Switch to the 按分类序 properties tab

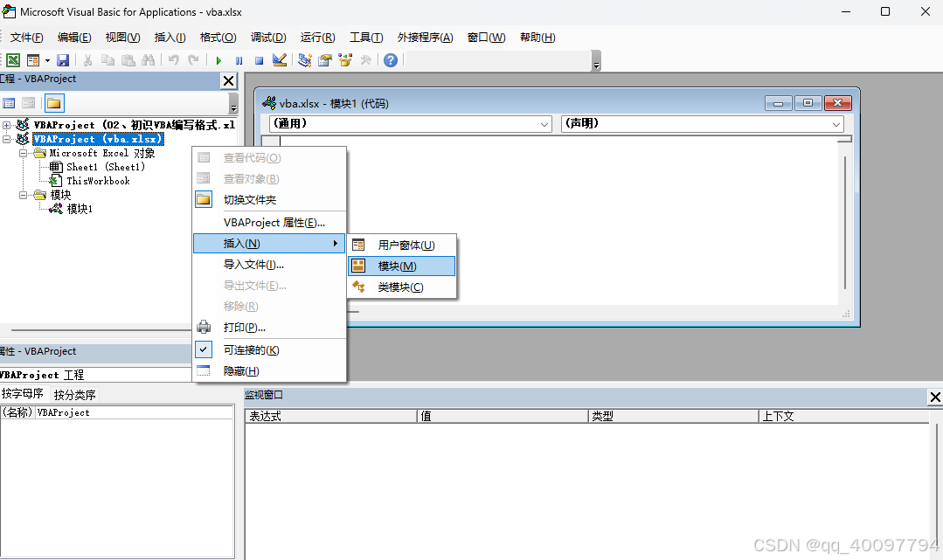pyautogui.click(x=74, y=395)
